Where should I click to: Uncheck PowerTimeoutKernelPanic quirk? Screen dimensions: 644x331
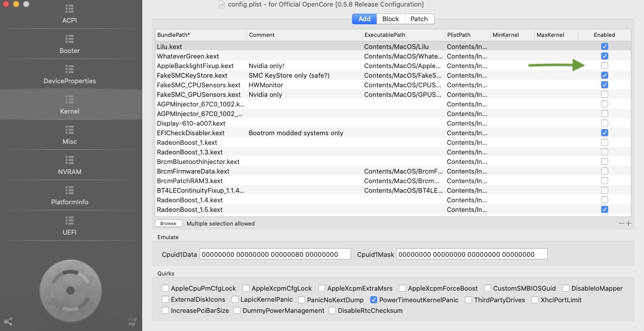tap(374, 300)
